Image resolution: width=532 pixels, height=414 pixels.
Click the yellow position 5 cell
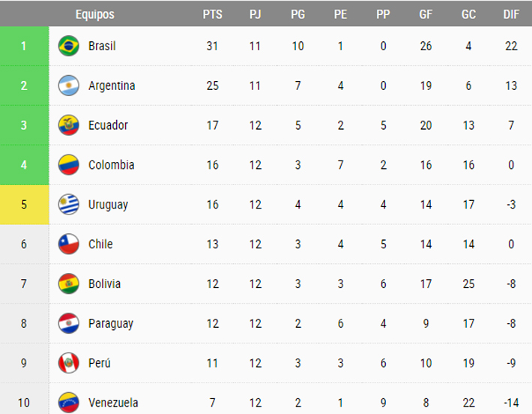tap(25, 205)
